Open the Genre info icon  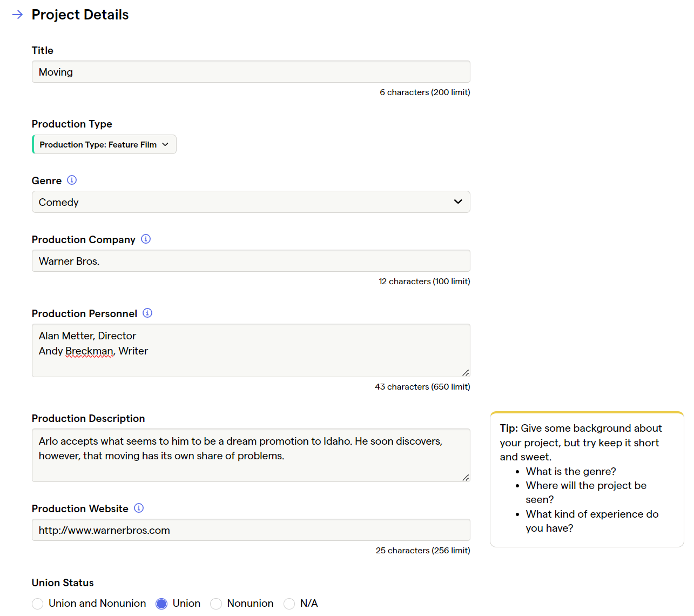(72, 180)
